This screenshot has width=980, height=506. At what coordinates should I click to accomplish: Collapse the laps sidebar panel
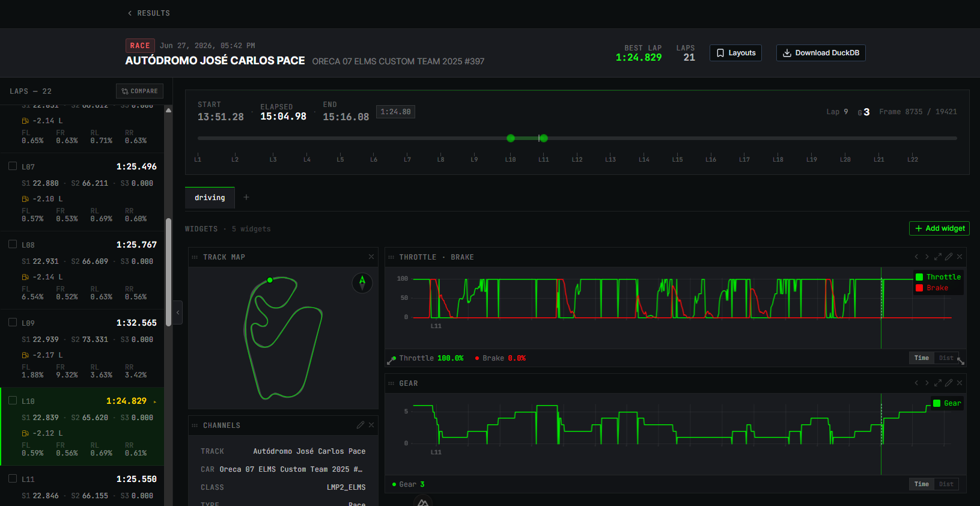pos(178,312)
